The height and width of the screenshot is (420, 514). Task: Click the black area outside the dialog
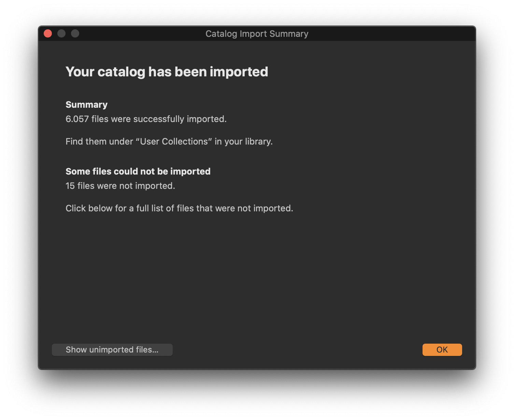(257, 395)
